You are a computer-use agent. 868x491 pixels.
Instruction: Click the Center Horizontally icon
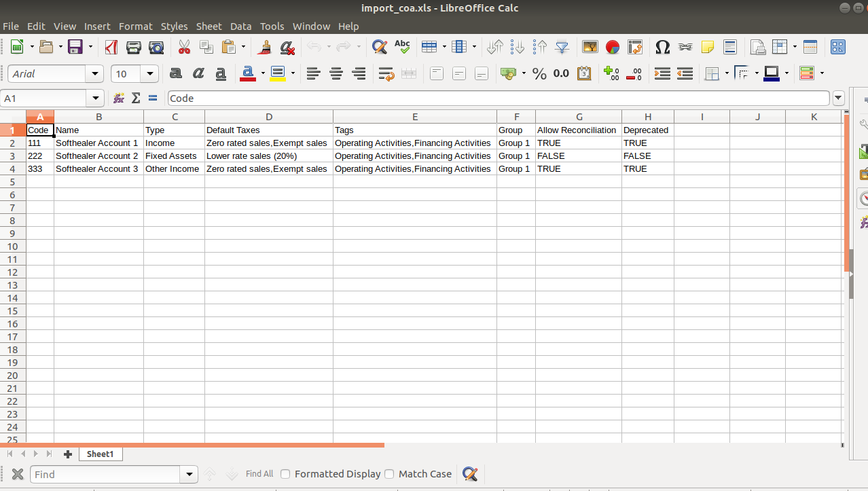[336, 73]
